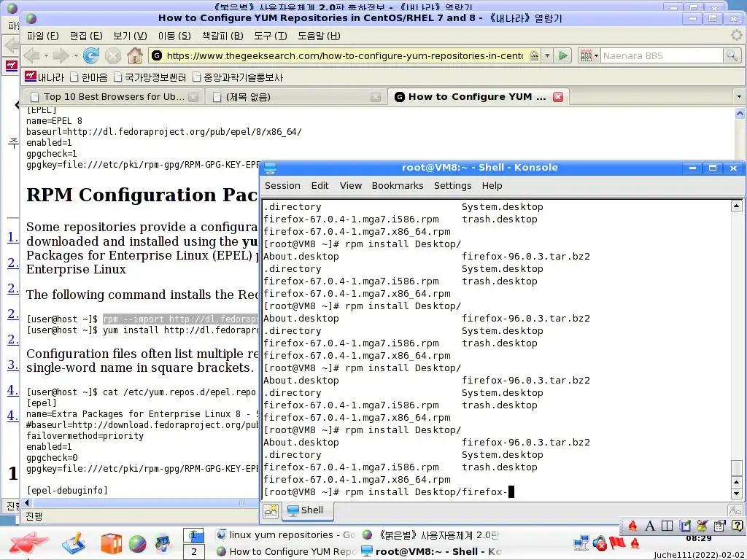The height and width of the screenshot is (560, 747).
Task: Open the Forward history dropdown arrow
Action: (x=75, y=55)
